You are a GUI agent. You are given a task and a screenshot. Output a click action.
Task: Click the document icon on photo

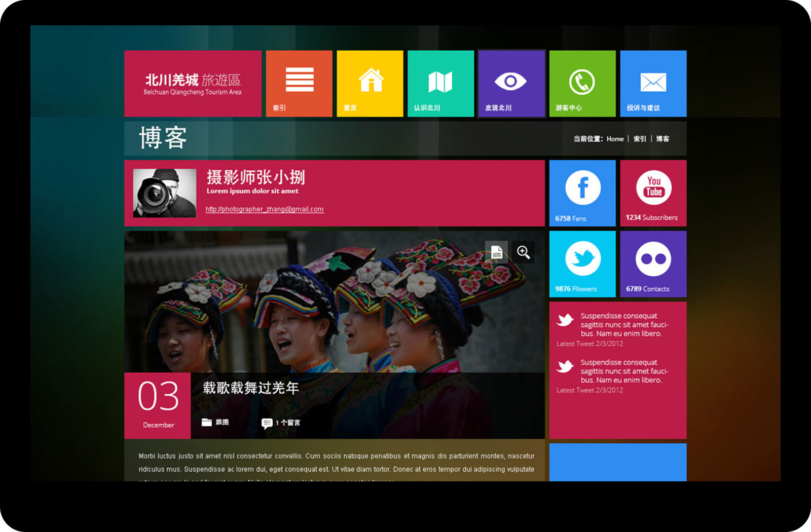tap(497, 252)
